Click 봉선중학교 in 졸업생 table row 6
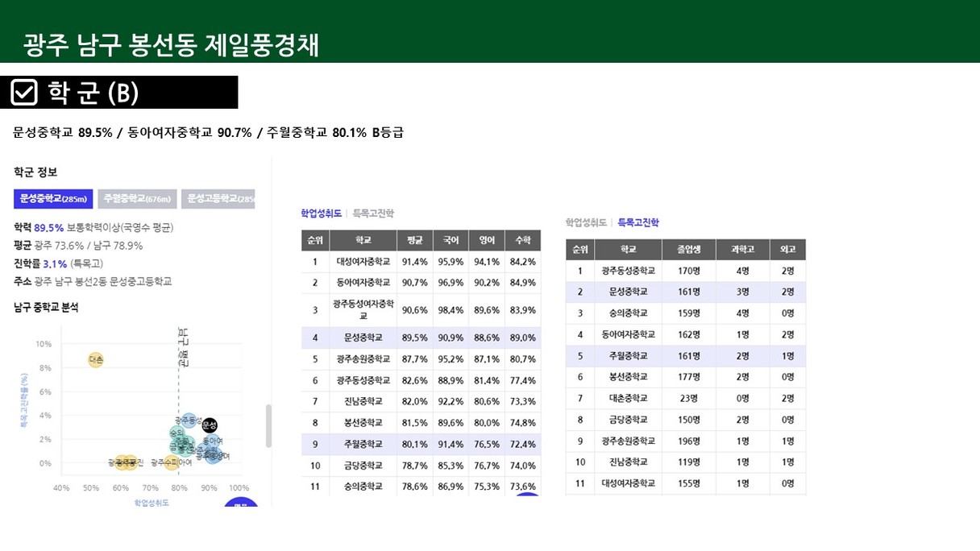Image resolution: width=980 pixels, height=551 pixels. [628, 377]
